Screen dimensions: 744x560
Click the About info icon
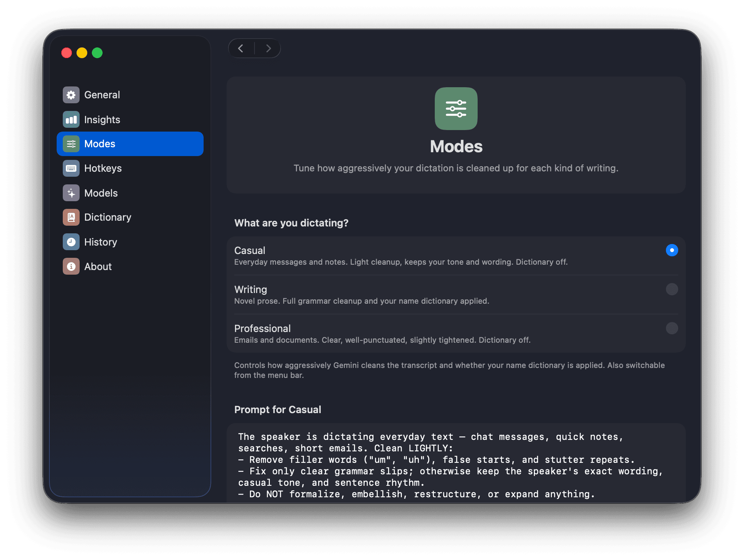[71, 266]
